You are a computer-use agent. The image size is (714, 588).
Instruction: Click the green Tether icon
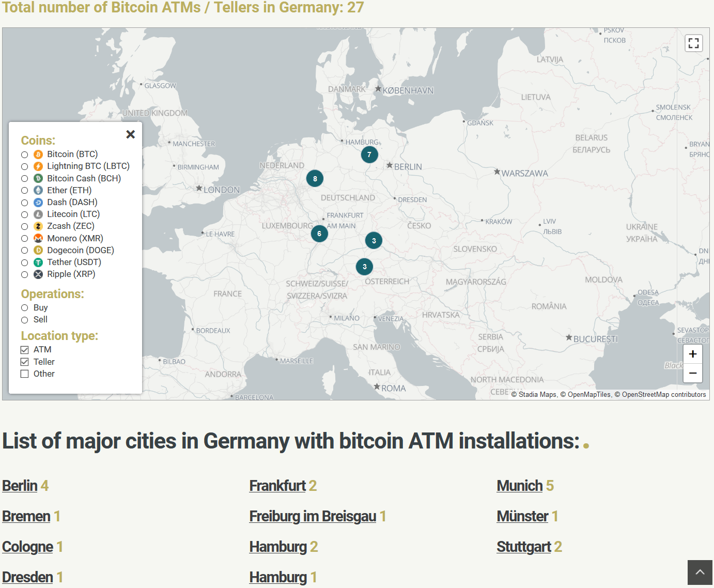coord(38,262)
